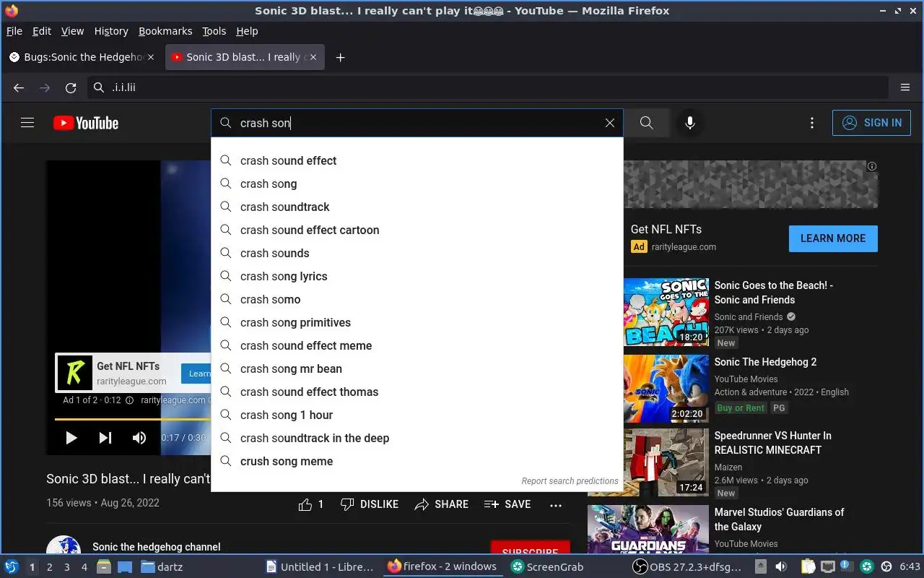Open the YouTube guide hamburger menu
Viewport: 924px width, 578px height.
pos(27,123)
